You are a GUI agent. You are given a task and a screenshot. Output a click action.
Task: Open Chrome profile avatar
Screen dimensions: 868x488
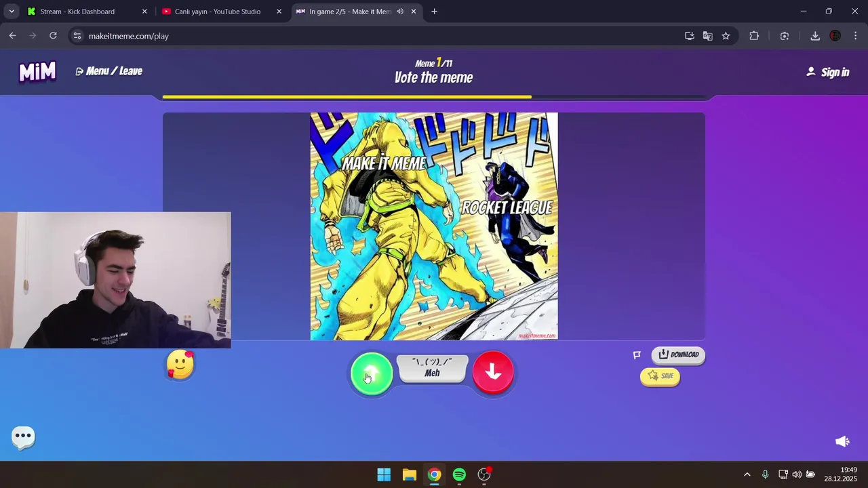coord(835,36)
